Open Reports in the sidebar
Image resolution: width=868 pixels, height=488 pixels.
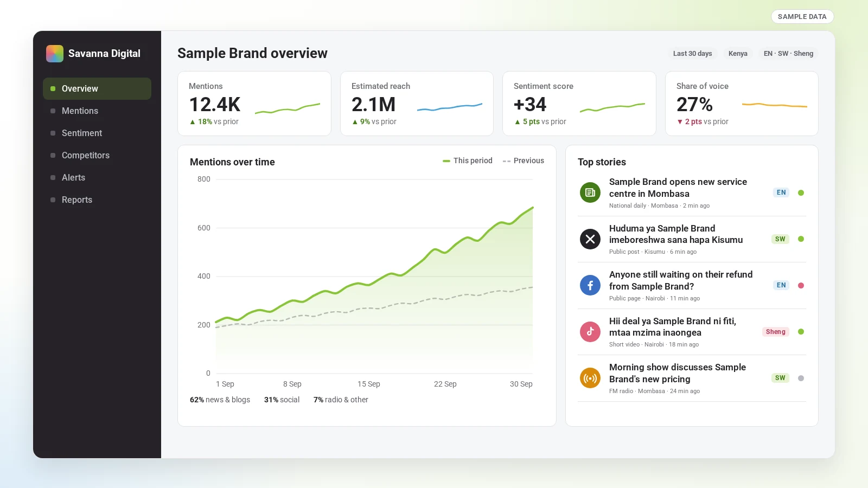[97, 200]
